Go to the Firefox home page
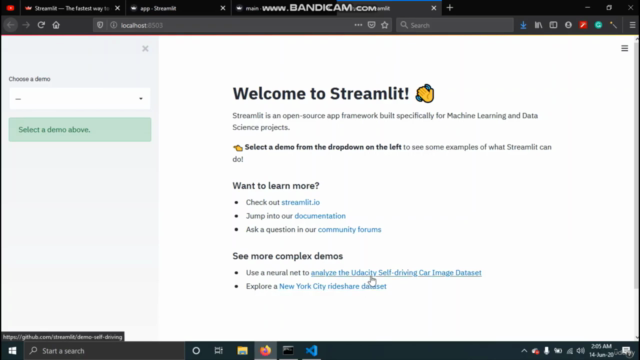 coord(56,25)
